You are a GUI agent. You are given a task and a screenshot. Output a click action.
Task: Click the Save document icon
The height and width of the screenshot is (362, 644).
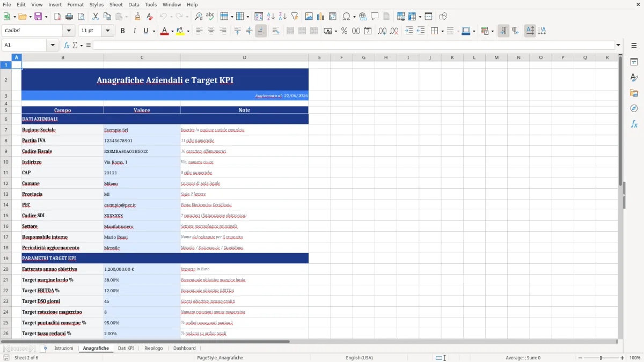38,17
